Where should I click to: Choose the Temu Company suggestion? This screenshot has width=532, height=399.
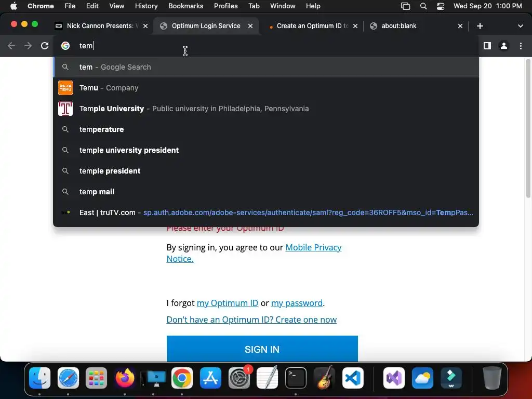coord(266,88)
